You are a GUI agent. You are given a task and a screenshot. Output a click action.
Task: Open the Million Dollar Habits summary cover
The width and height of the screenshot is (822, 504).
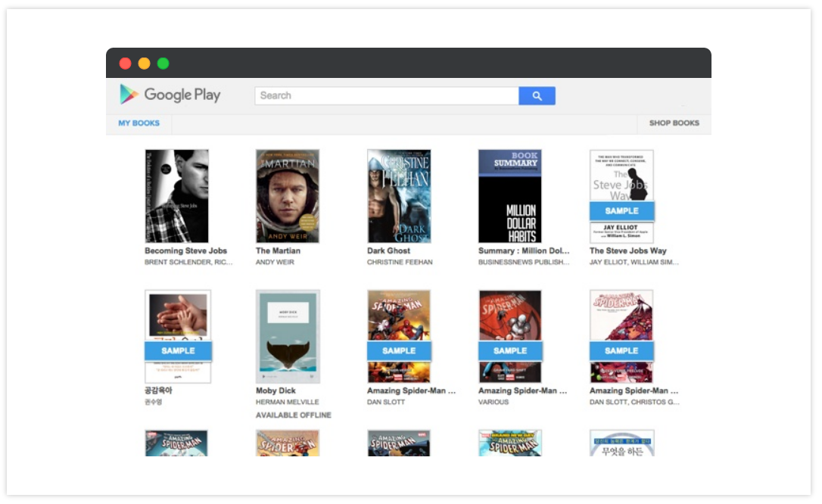[x=510, y=196]
